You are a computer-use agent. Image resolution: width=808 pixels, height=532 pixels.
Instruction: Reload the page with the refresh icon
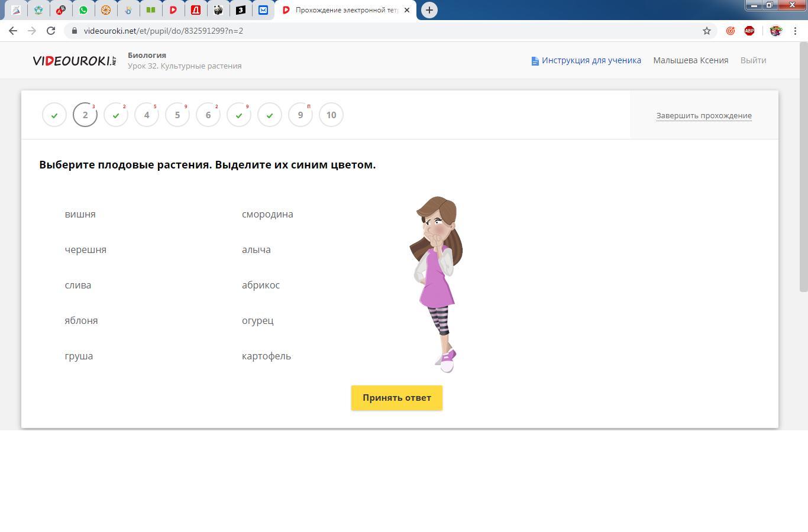(51, 31)
